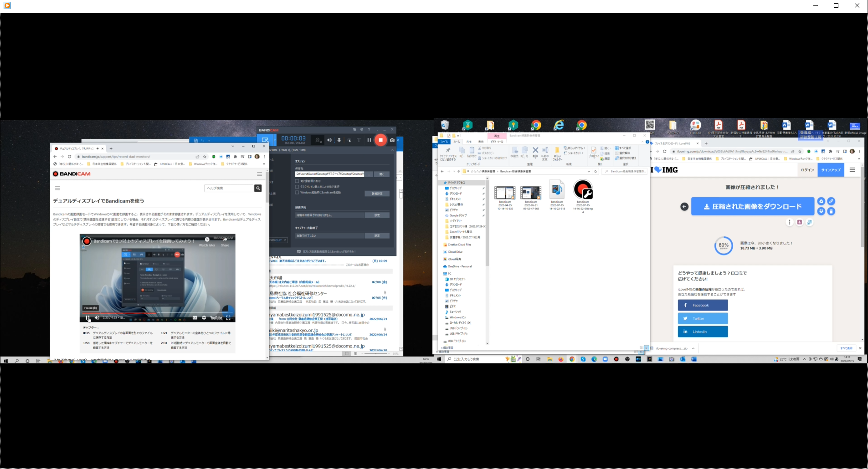Reload the bandicam.jp page
The width and height of the screenshot is (868, 469).
[69, 157]
